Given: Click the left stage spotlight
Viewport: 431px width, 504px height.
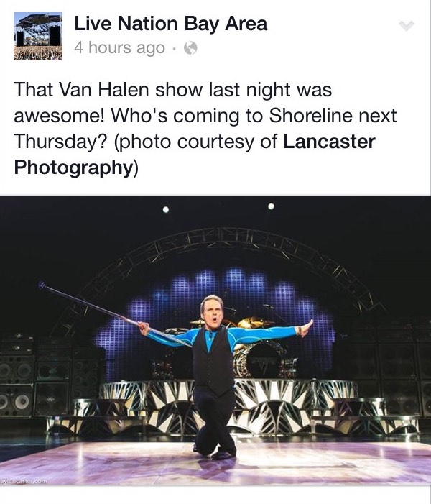Looking at the screenshot, I should (166, 209).
